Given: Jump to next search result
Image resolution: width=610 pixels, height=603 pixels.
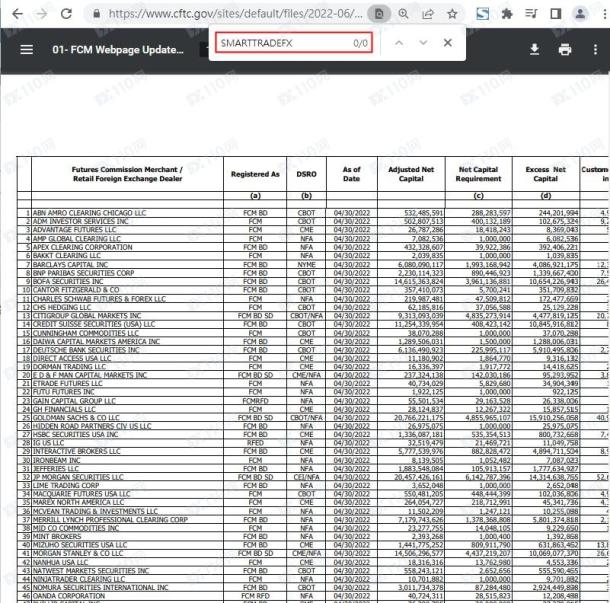Looking at the screenshot, I should 423,43.
